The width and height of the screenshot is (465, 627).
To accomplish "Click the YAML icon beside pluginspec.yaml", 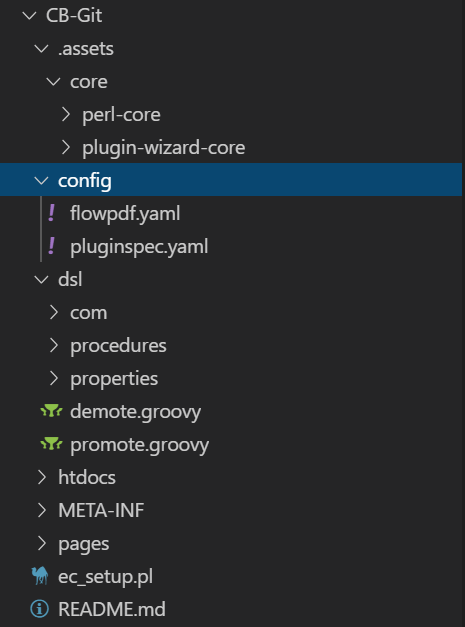I will click(x=52, y=246).
